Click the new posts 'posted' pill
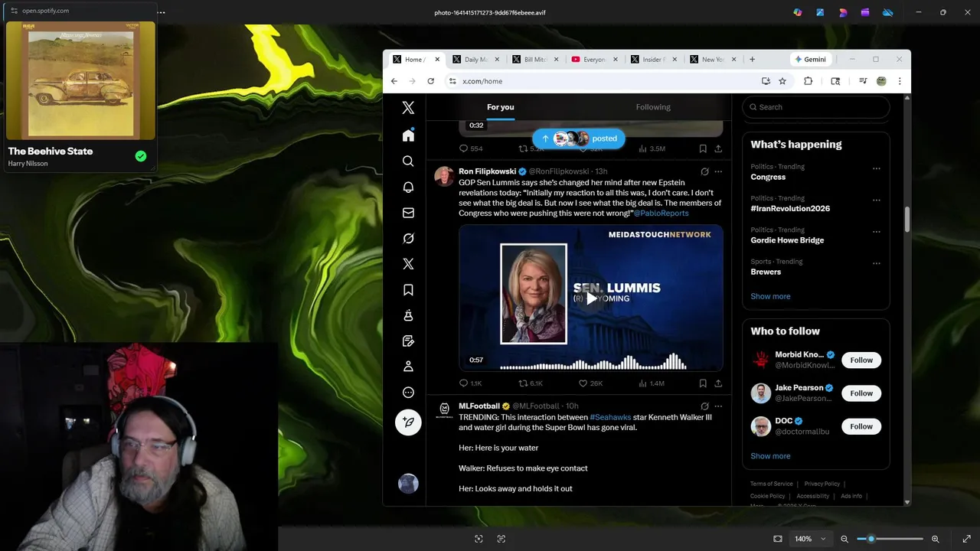The width and height of the screenshot is (980, 551). pos(579,139)
